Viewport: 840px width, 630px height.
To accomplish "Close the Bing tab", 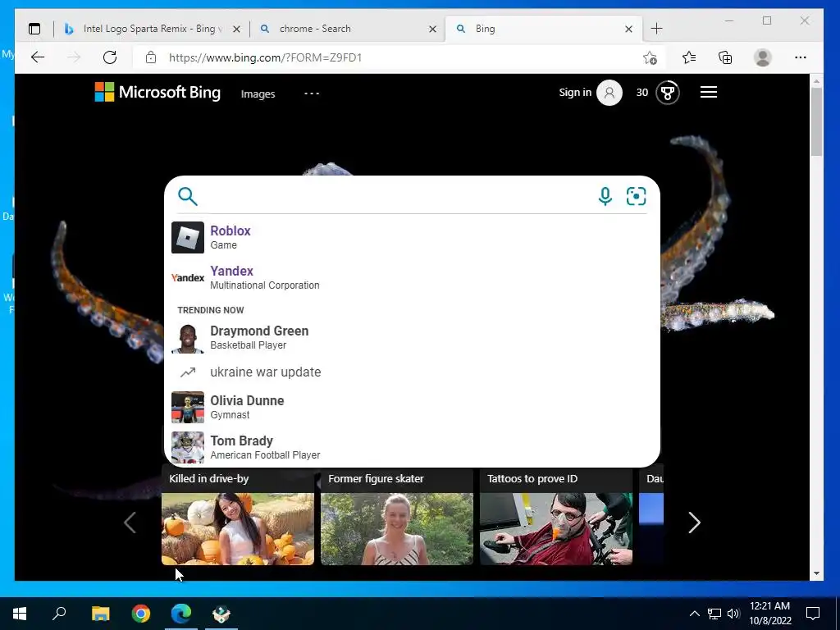I will [629, 29].
